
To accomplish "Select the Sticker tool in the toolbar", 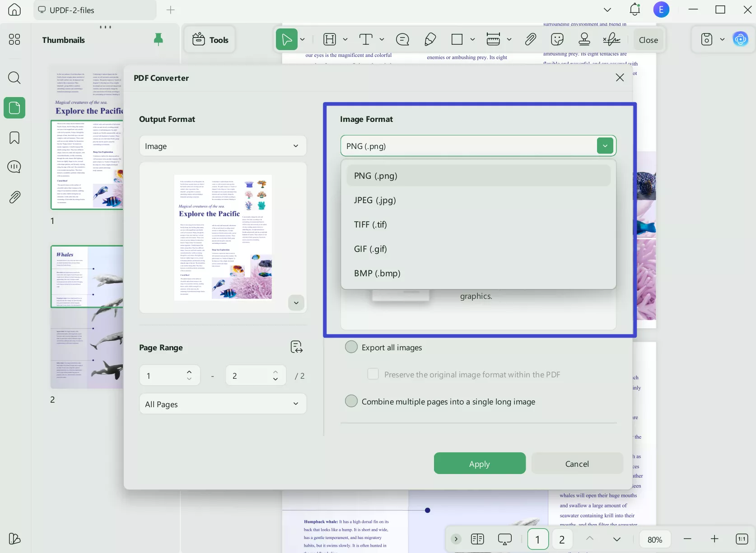I will tap(557, 39).
